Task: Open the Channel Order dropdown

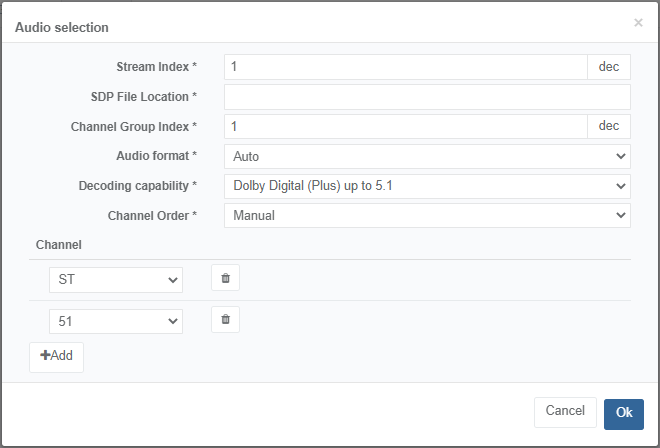Action: point(427,215)
